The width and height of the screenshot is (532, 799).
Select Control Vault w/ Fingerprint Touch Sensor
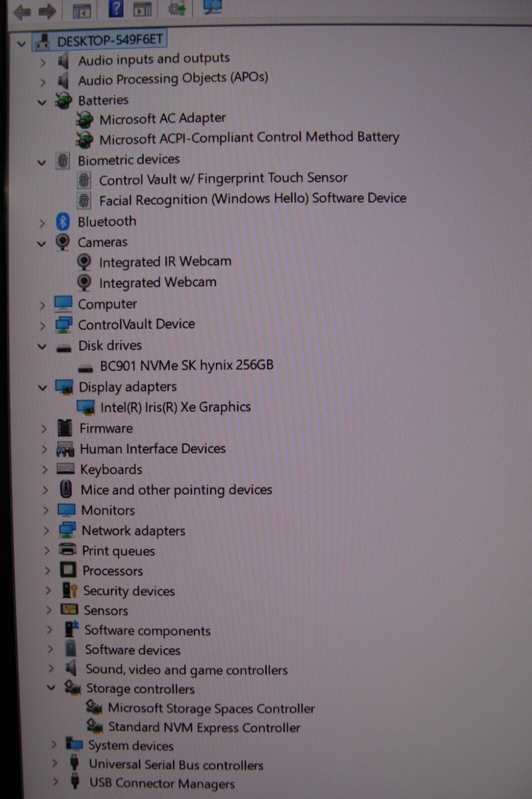coord(223,179)
